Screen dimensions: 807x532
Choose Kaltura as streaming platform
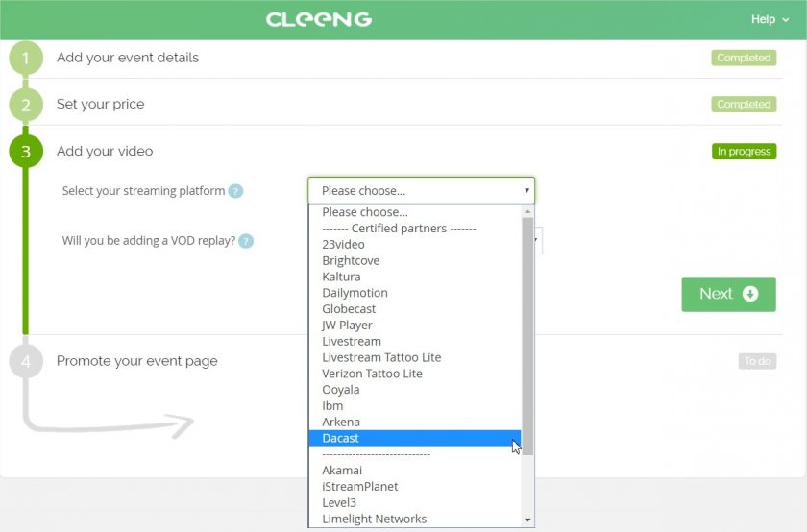(x=415, y=277)
